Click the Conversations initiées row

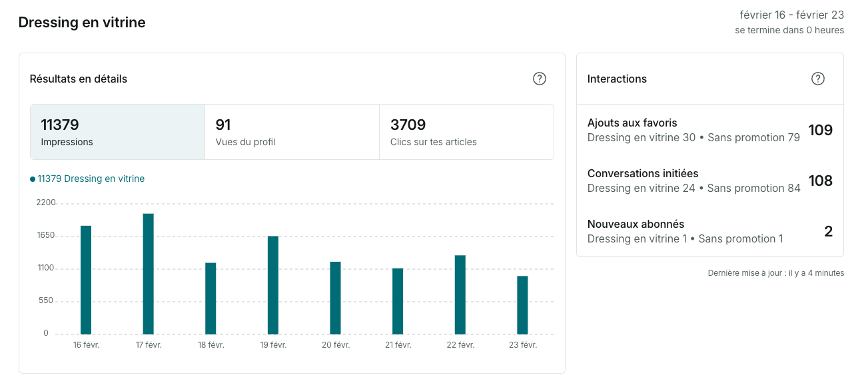point(709,181)
